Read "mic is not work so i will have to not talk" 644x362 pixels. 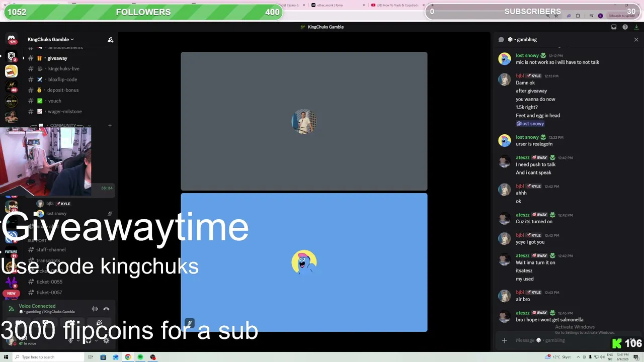[x=557, y=62]
